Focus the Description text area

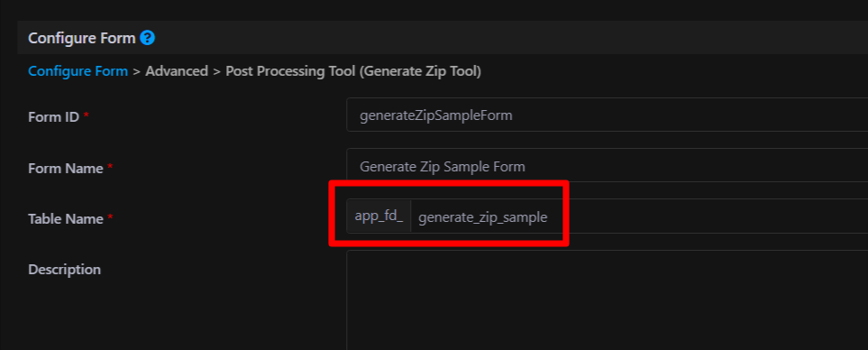[607, 300]
